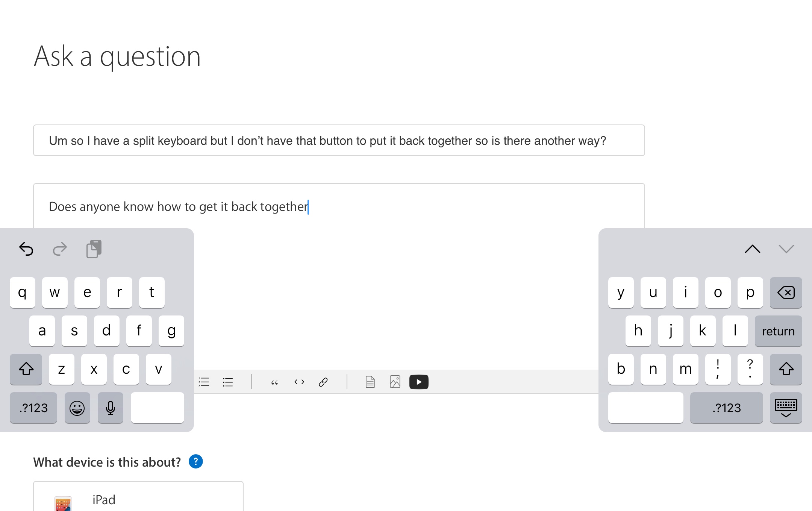Tap the redo arrow on keyboard
Viewport: 812px width, 511px height.
60,249
